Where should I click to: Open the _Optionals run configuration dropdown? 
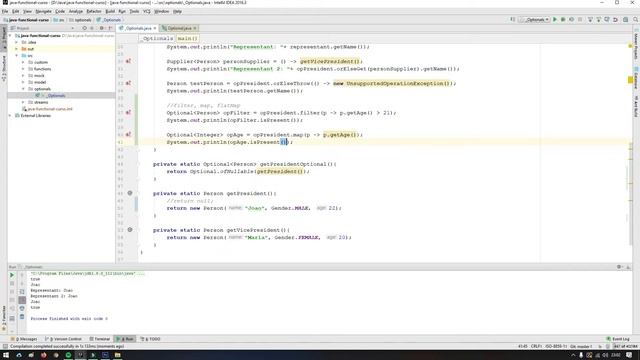[x=534, y=20]
